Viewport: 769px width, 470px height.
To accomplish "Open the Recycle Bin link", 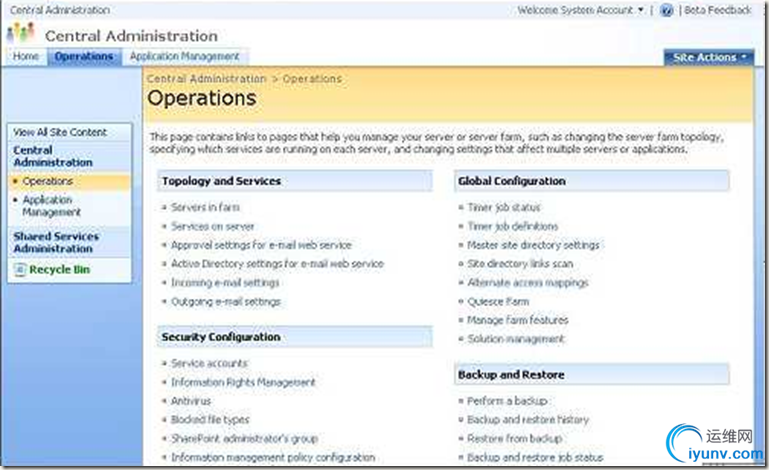I will pyautogui.click(x=59, y=269).
